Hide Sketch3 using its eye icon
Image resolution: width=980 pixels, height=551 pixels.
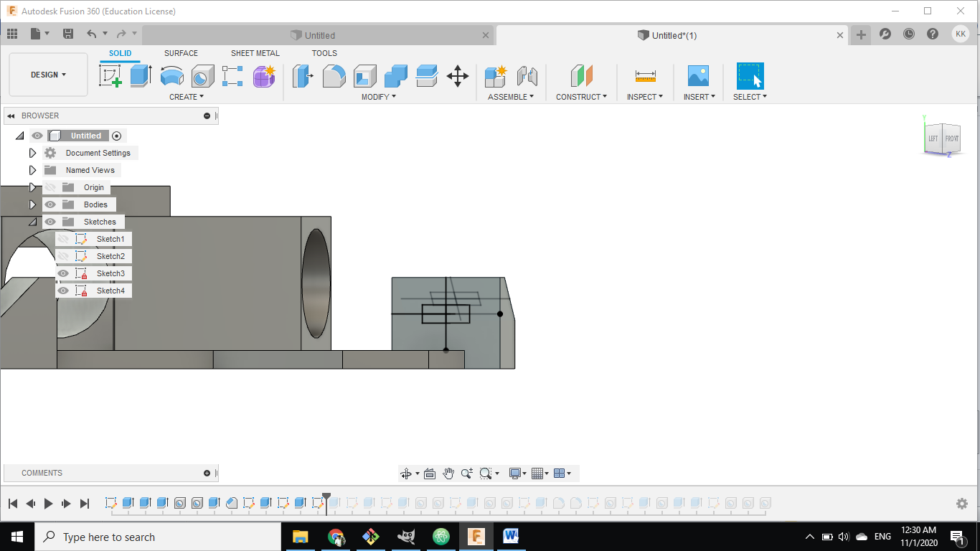click(x=63, y=273)
